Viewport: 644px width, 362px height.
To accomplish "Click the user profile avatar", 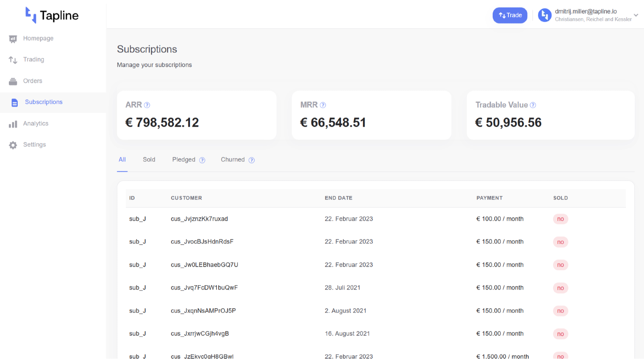I will 545,15.
